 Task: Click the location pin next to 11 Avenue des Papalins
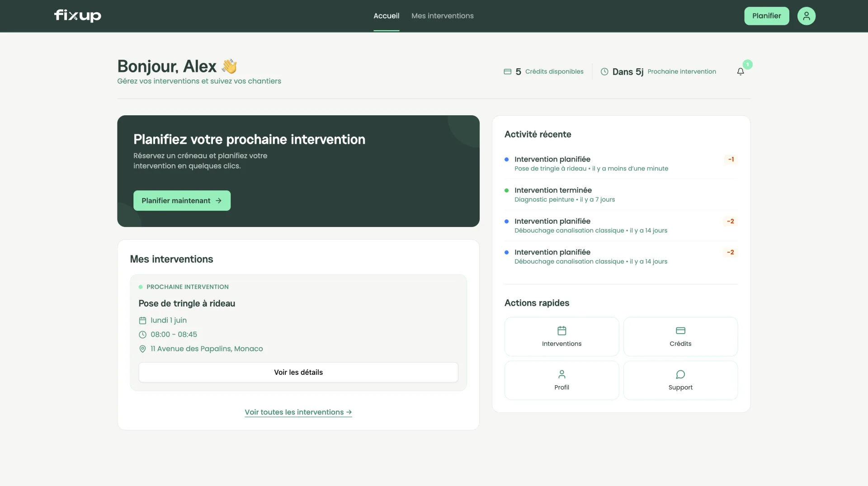click(142, 349)
